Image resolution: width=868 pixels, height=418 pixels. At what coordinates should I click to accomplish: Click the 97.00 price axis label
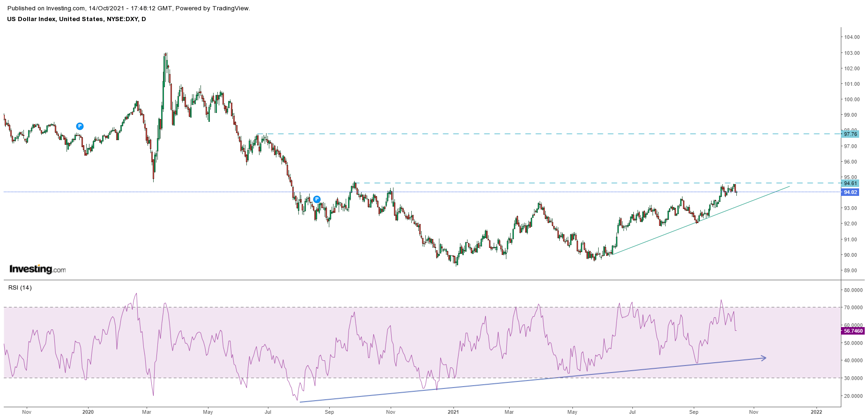851,146
